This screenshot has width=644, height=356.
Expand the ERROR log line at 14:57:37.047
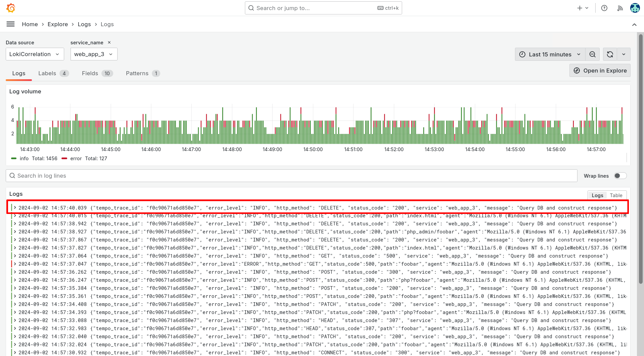click(15, 264)
